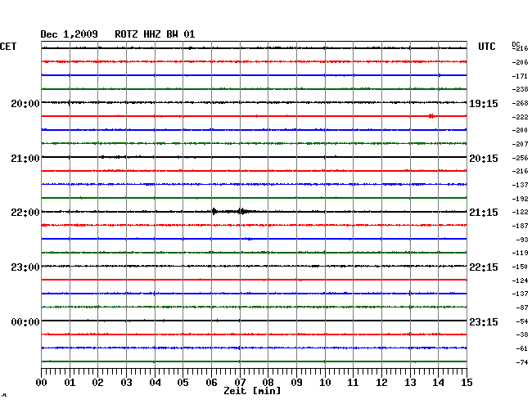Click the "22:00" CET time label

(25, 213)
